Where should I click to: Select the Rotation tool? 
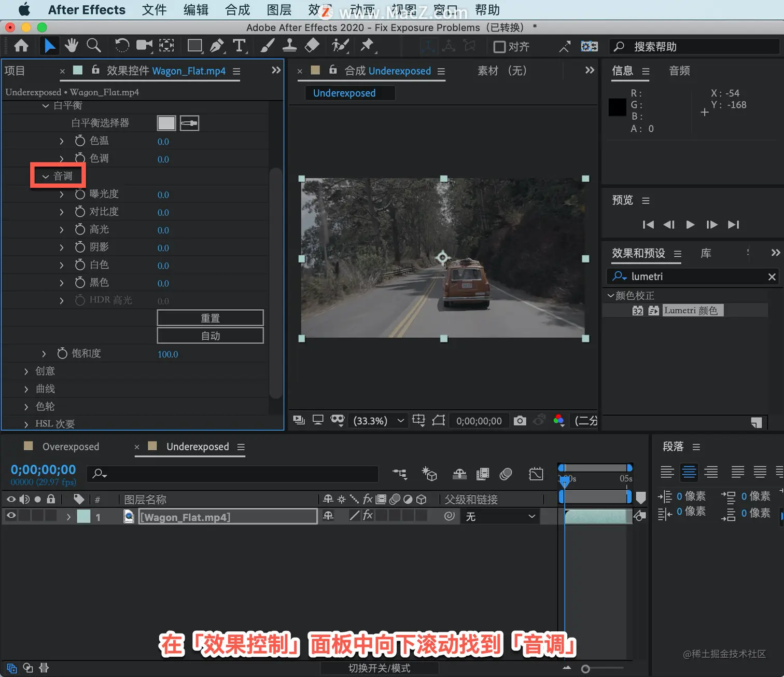[122, 46]
